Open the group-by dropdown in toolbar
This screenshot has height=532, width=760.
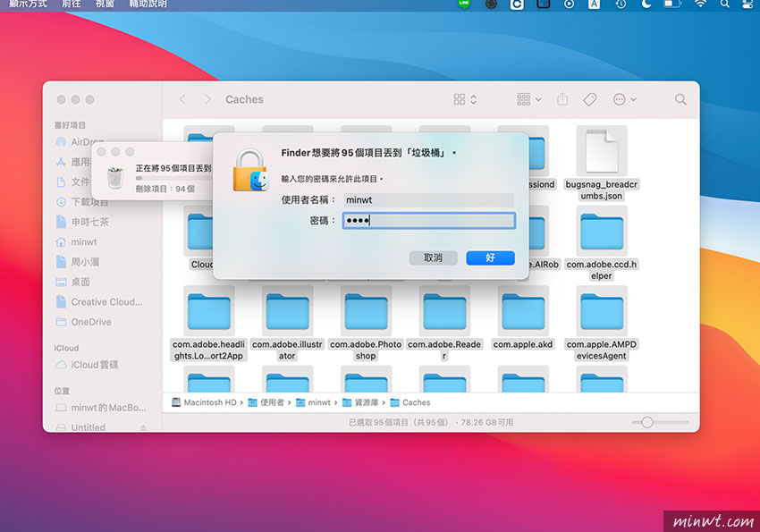(x=528, y=99)
